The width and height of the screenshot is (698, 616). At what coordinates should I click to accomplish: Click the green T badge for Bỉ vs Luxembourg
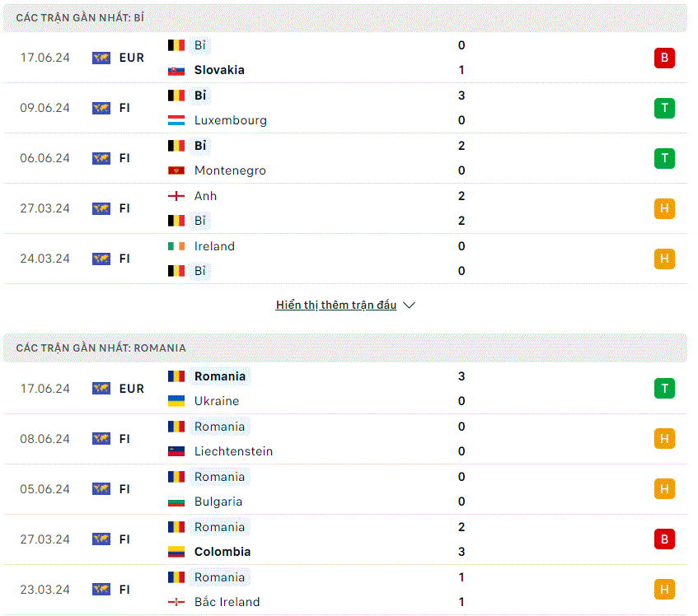664,108
